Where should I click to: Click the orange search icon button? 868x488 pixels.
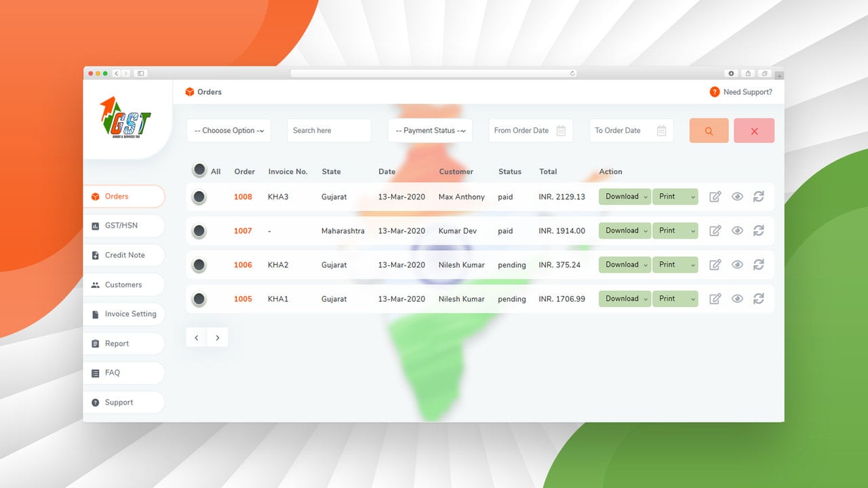[x=709, y=131]
